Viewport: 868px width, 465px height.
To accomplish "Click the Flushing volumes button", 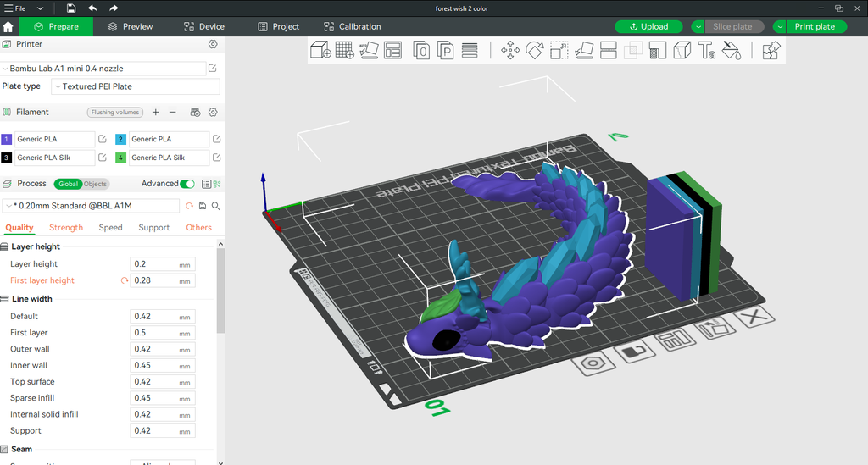I will (114, 113).
